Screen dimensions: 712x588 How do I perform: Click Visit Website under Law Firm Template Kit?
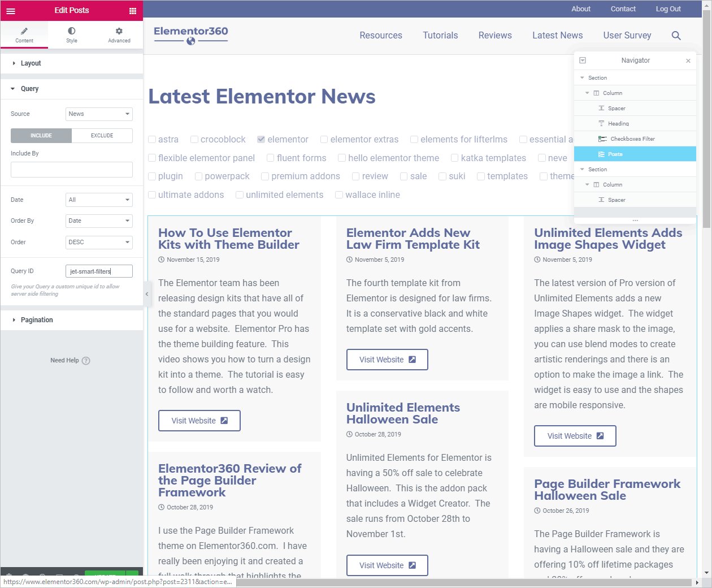(x=387, y=360)
